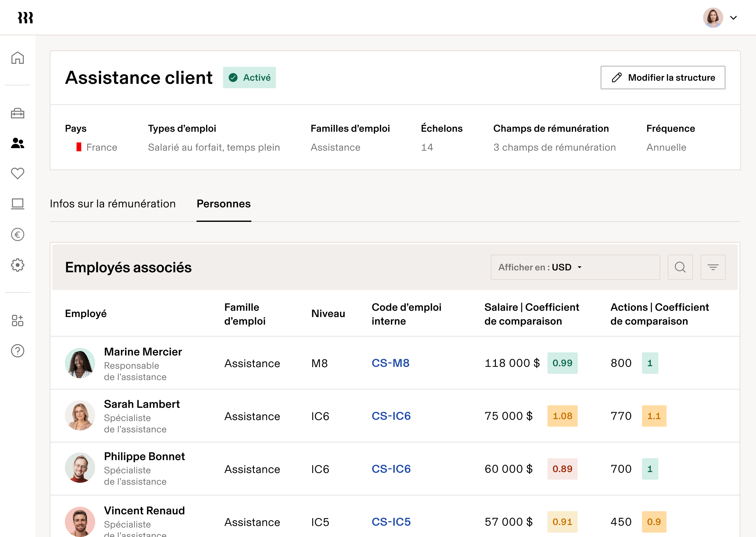This screenshot has width=756, height=537.
Task: Select the people icon in the sidebar
Action: [18, 143]
